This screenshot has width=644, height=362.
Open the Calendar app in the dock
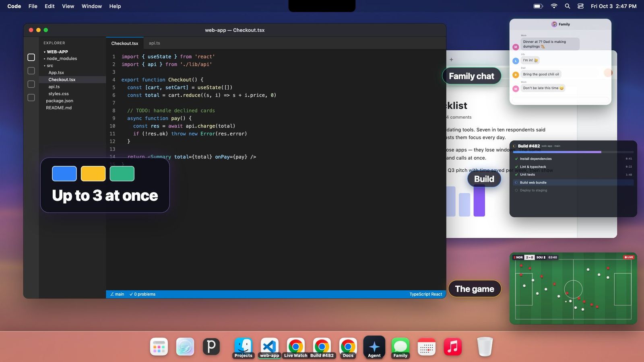pos(427,347)
